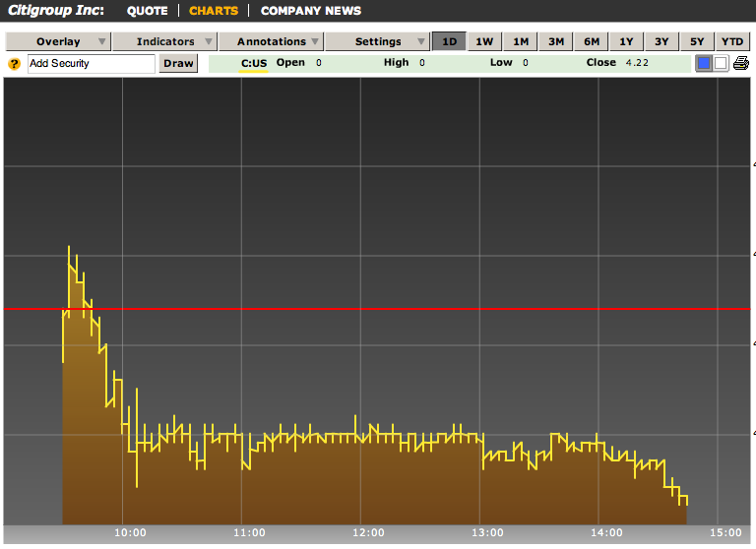Click the red previous-close line on chart

point(377,309)
